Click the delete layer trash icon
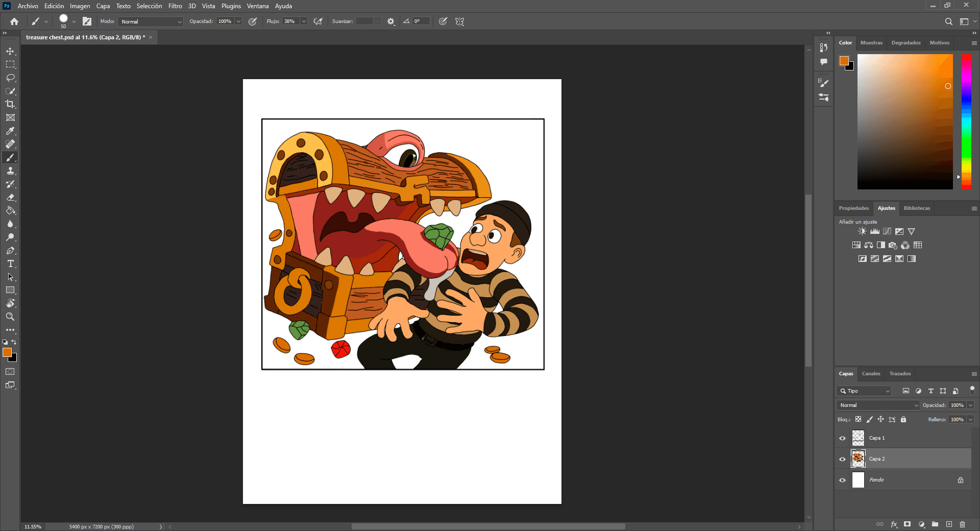Screen dimensions: 980x531 [962, 524]
